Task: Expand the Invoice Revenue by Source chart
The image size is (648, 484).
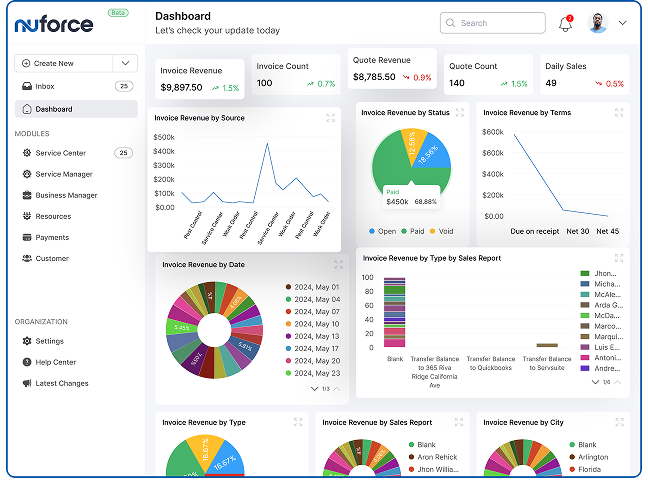Action: click(x=331, y=118)
